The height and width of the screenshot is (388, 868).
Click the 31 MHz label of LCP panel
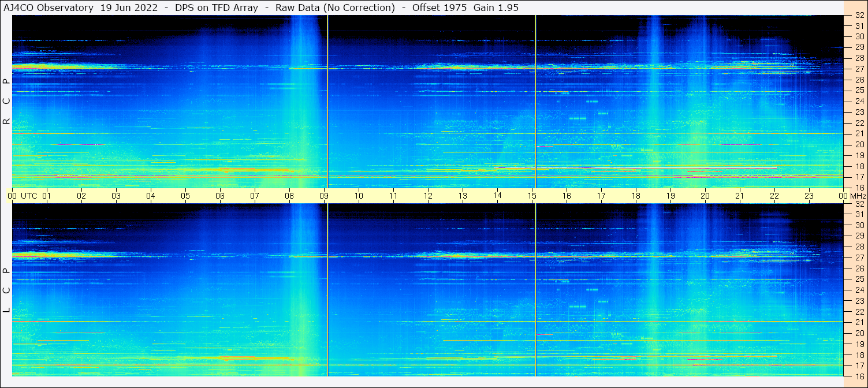tap(859, 214)
